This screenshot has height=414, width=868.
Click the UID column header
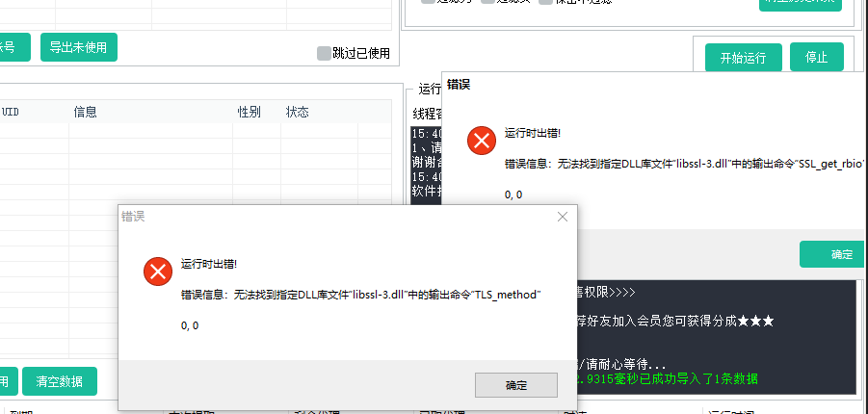(11, 113)
